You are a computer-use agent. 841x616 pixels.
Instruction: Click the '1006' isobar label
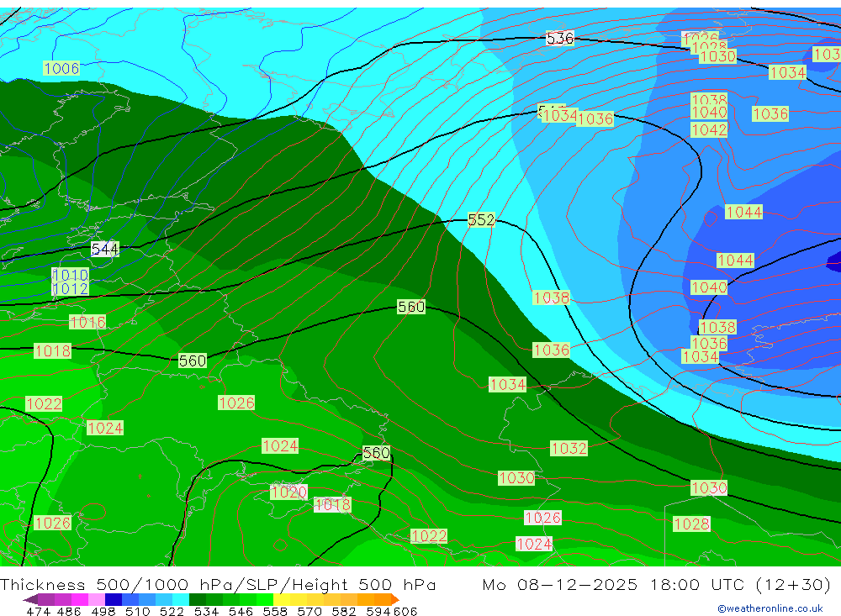click(61, 69)
